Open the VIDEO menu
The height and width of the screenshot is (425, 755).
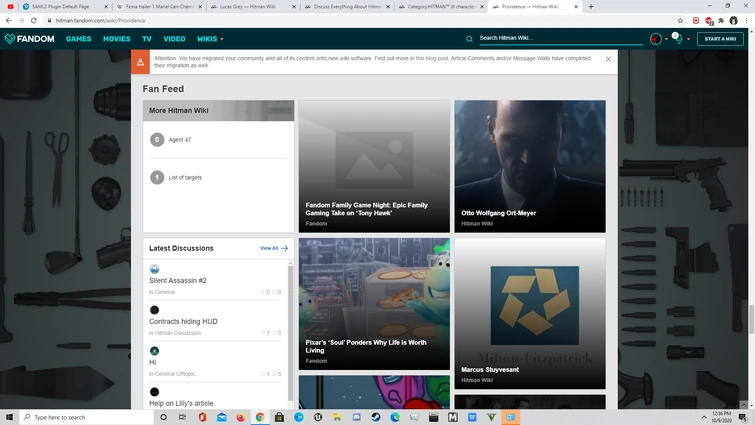click(174, 39)
